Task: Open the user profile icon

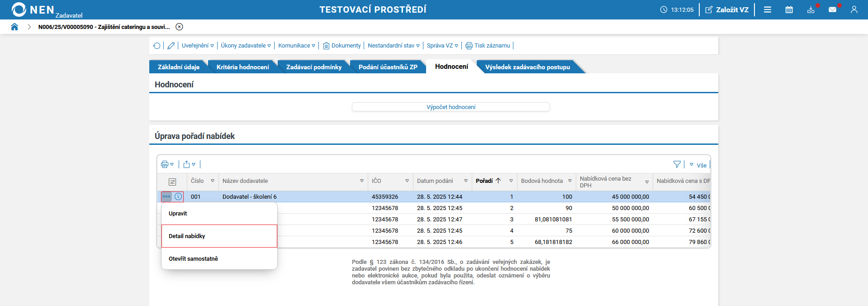Action: (854, 10)
